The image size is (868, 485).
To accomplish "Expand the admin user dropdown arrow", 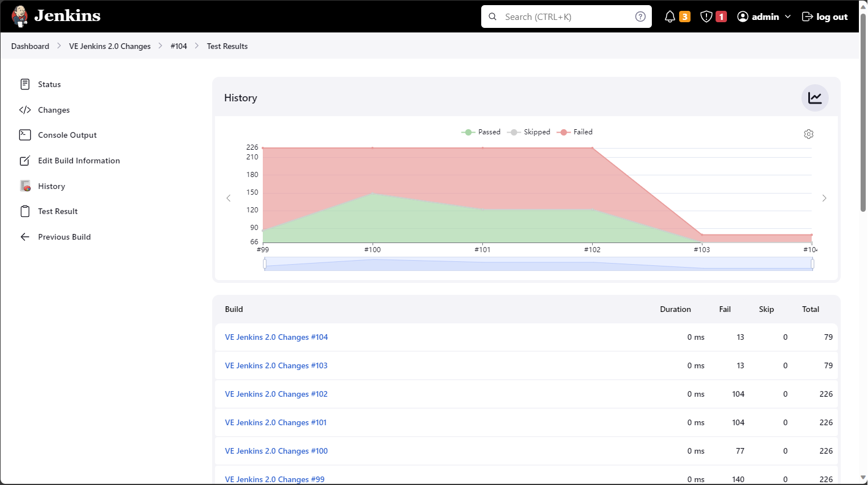I will 788,17.
